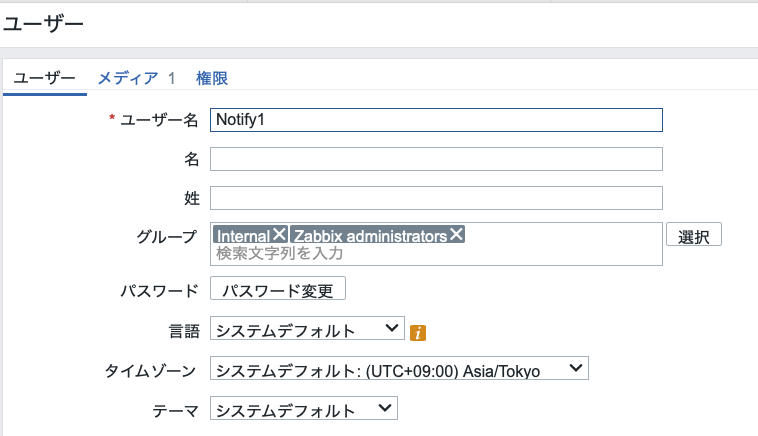Screen dimensions: 758x436
Task: Click the 選択 group select button
Action: pyautogui.click(x=694, y=234)
